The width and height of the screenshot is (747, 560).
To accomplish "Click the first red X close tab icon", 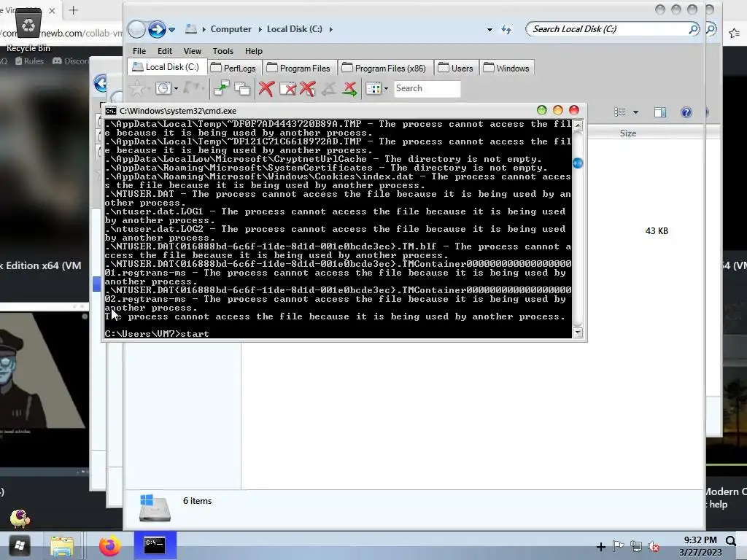I will pos(266,88).
